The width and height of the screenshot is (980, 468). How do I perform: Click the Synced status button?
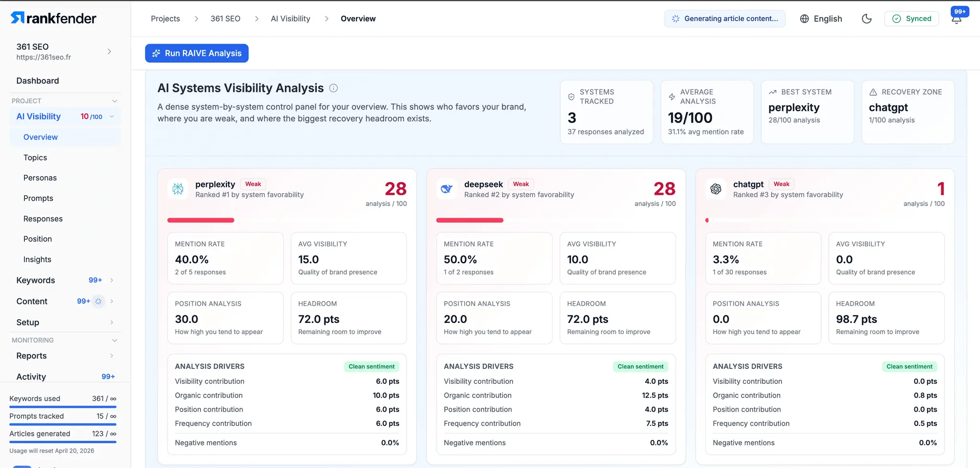(x=912, y=19)
